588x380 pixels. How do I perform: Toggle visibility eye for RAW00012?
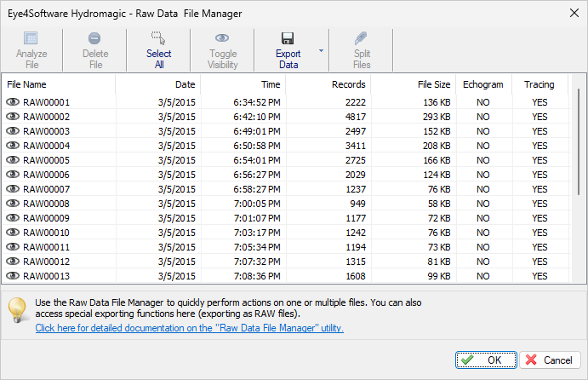pyautogui.click(x=13, y=261)
